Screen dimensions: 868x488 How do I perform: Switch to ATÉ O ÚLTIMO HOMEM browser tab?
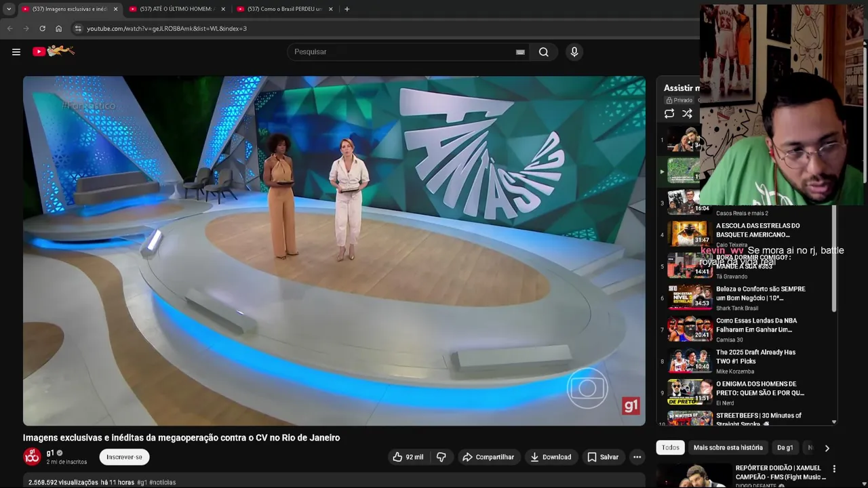(176, 9)
